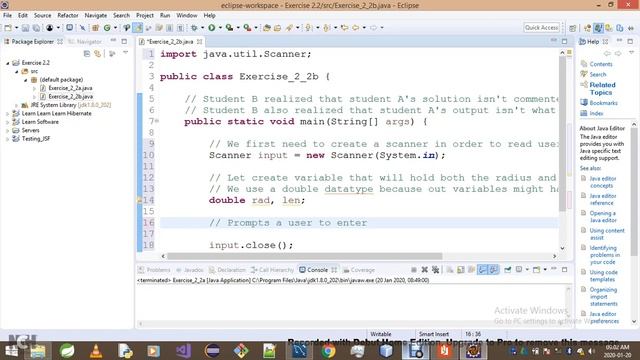The image size is (640, 360).
Task: Click the New file toolbar icon
Action: point(8,28)
